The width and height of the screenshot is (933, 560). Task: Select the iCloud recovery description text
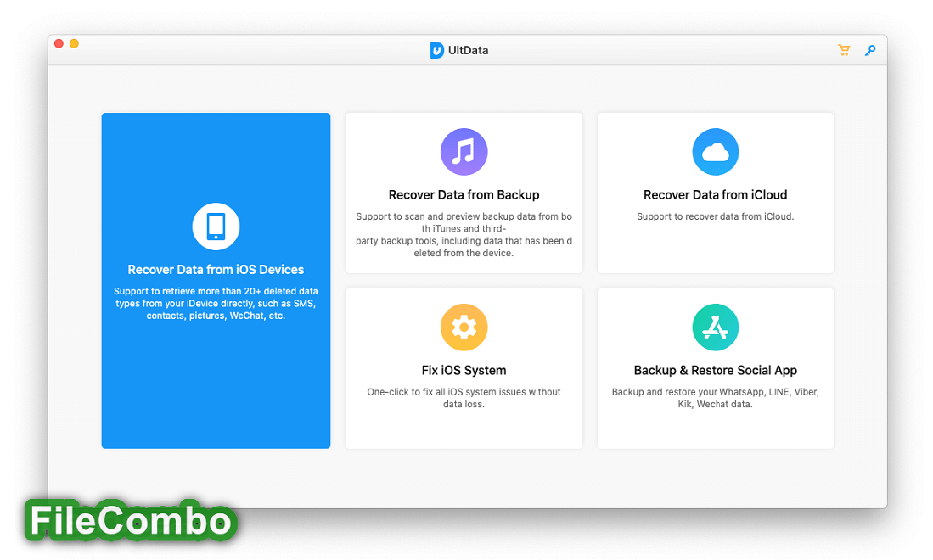715,216
